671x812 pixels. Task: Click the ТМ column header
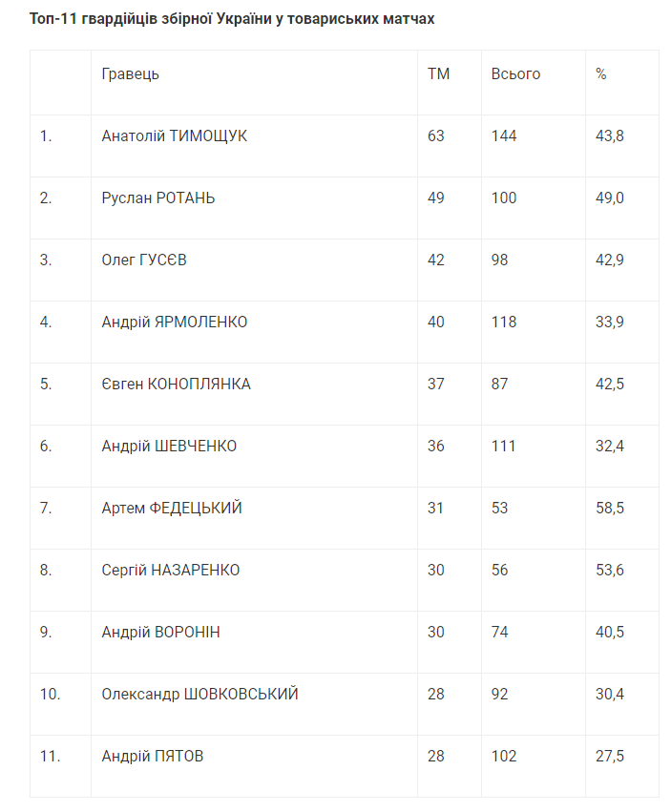coord(438,74)
